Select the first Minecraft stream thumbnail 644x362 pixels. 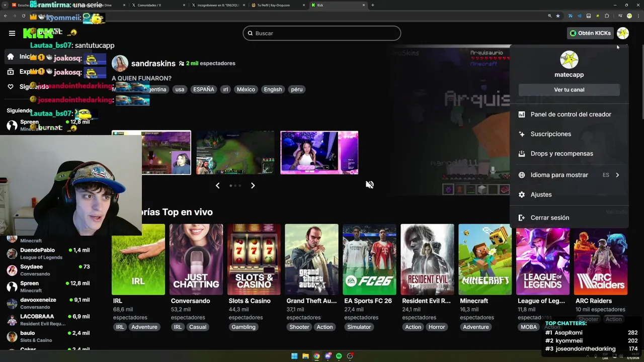tap(151, 153)
